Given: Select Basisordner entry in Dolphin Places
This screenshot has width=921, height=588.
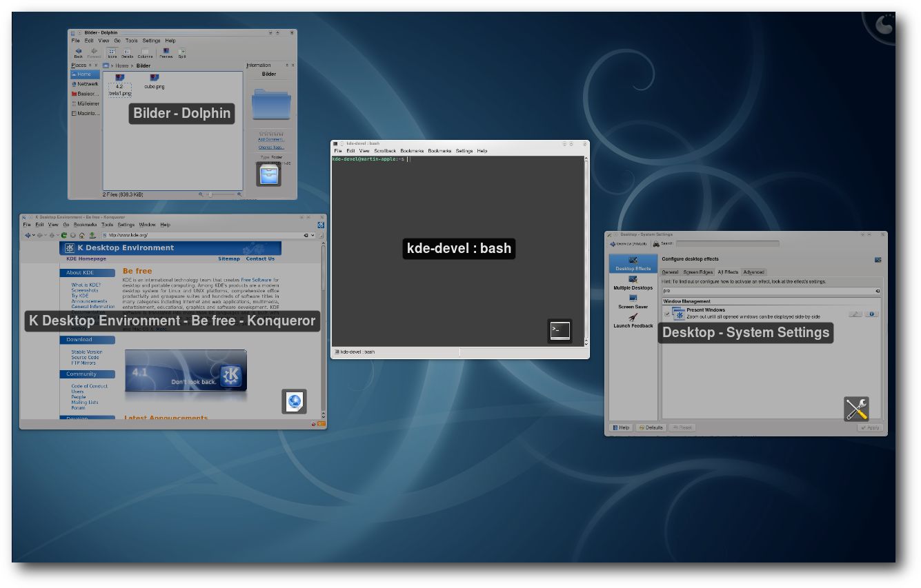Looking at the screenshot, I should (84, 94).
